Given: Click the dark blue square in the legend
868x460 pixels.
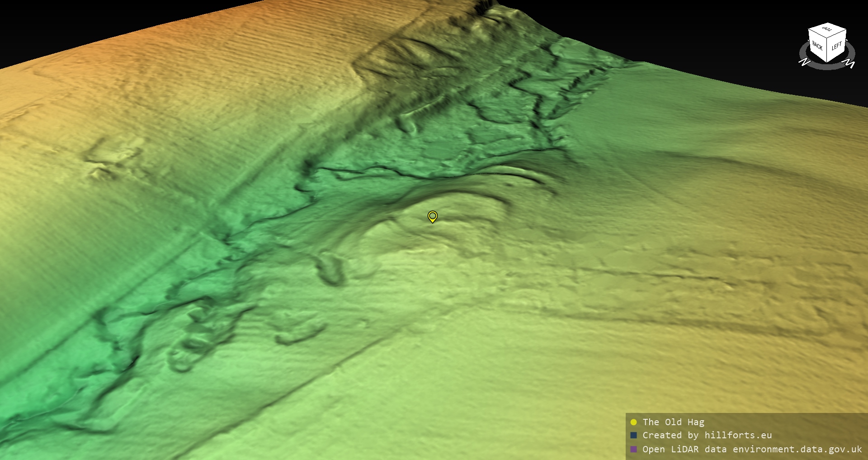Looking at the screenshot, I should click(633, 435).
